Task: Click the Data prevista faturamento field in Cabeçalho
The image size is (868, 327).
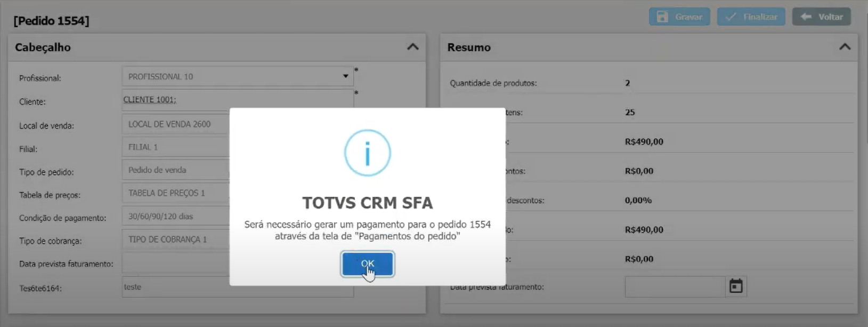Action: (x=176, y=263)
